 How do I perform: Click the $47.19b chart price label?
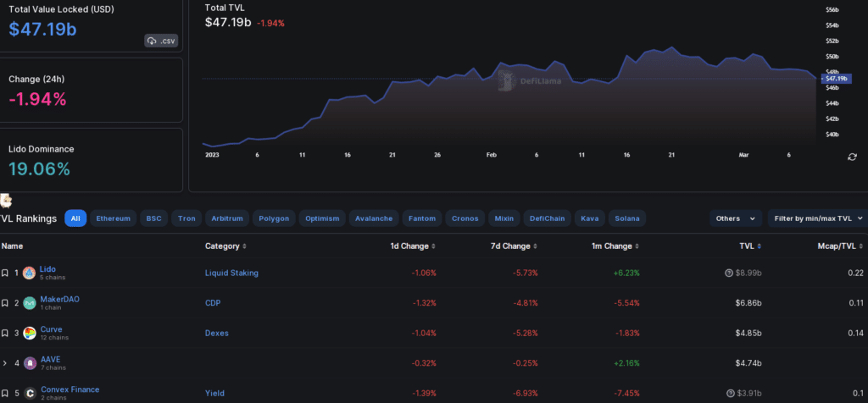click(837, 79)
